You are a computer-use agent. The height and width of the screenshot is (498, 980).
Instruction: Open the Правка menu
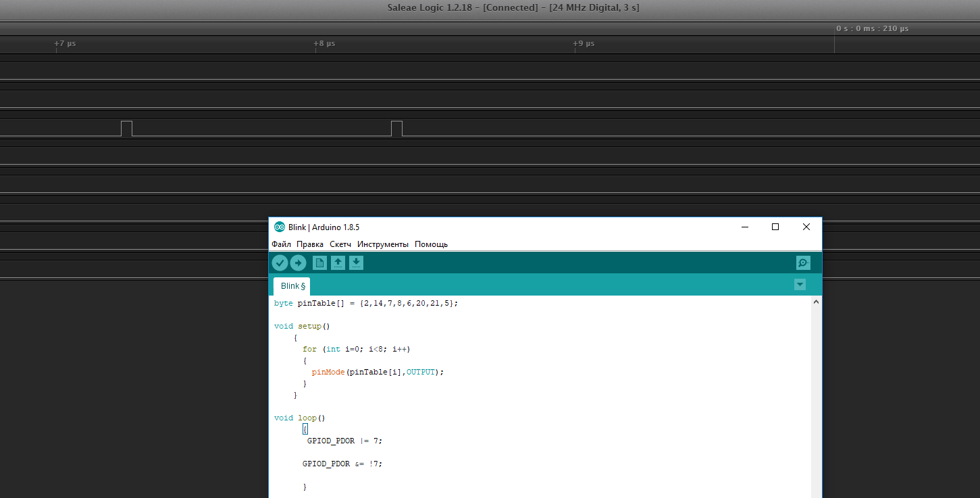pos(310,244)
